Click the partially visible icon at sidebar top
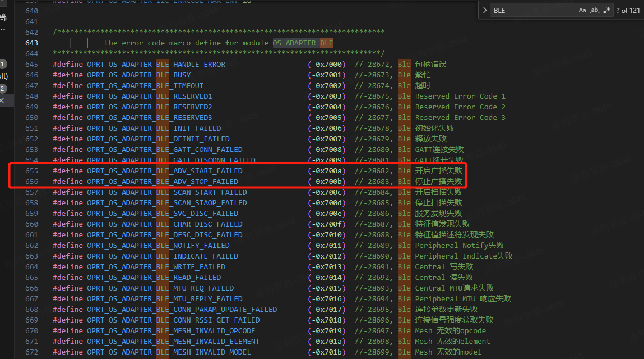 (x=3, y=17)
